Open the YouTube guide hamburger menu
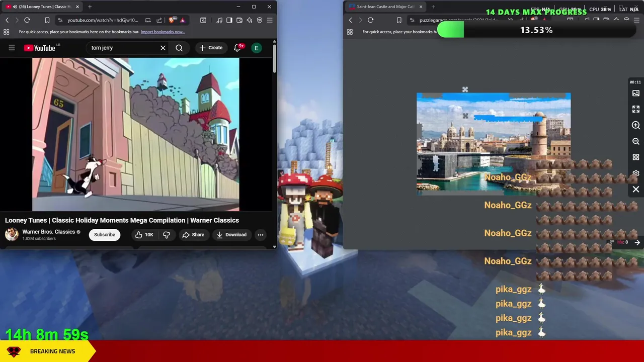The width and height of the screenshot is (644, 362). (12, 48)
